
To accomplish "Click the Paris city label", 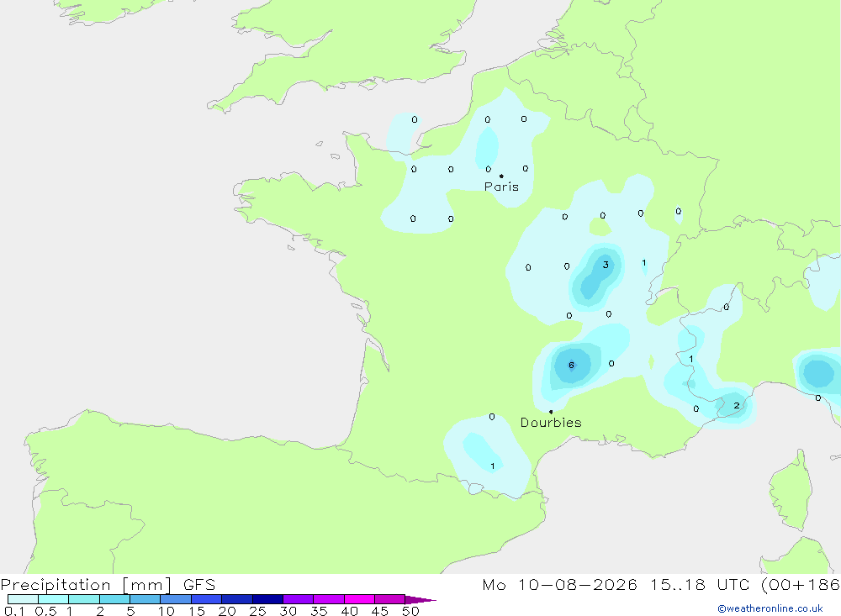I will [501, 187].
